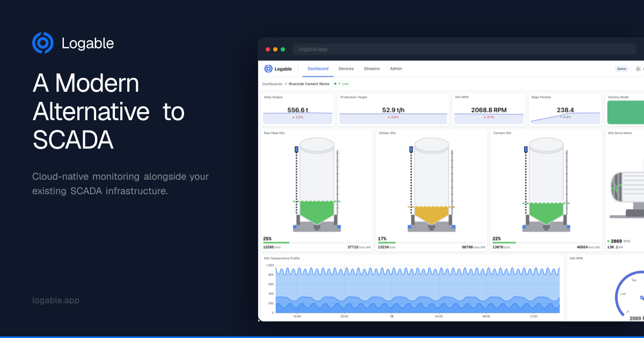This screenshot has height=338, width=644.
Task: Click the Riverside Cement Works breadcrumb
Action: point(309,84)
